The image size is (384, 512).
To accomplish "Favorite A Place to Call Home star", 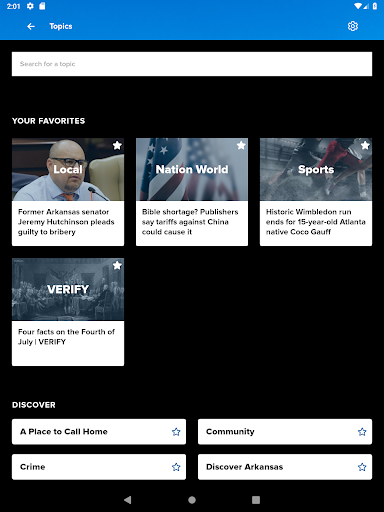I will 176,432.
